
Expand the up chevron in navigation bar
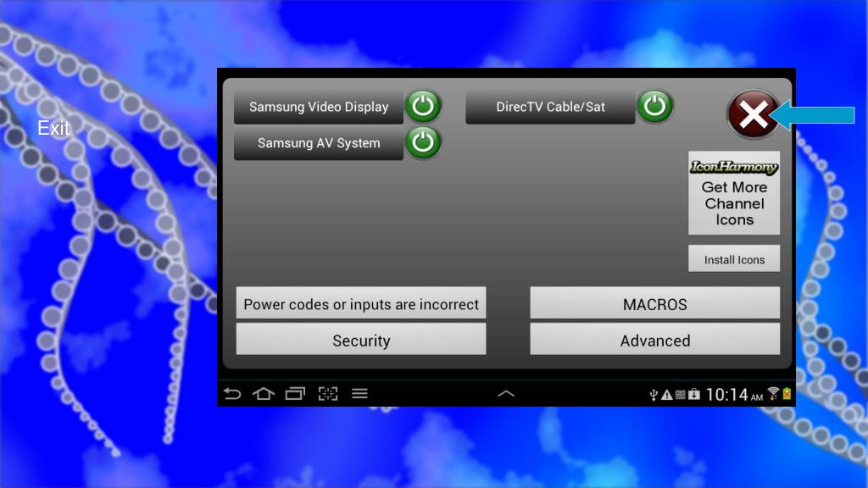(506, 394)
